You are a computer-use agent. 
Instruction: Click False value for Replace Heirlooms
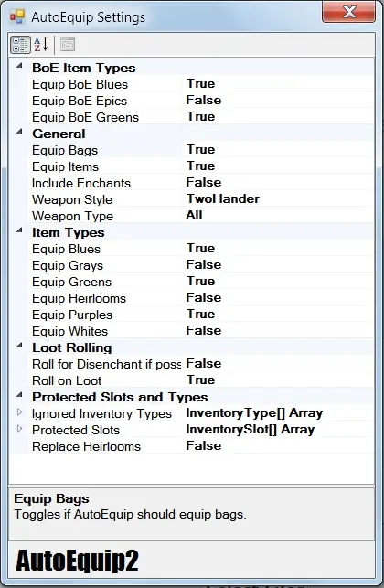pyautogui.click(x=204, y=446)
